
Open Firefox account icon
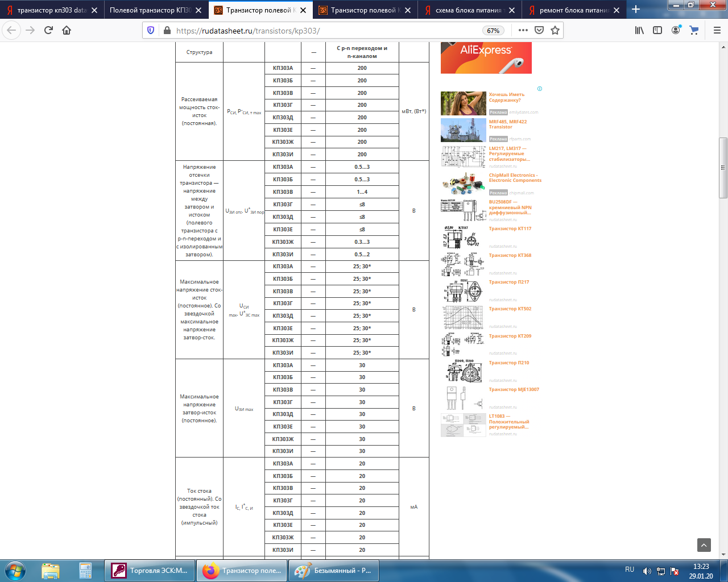tap(676, 30)
